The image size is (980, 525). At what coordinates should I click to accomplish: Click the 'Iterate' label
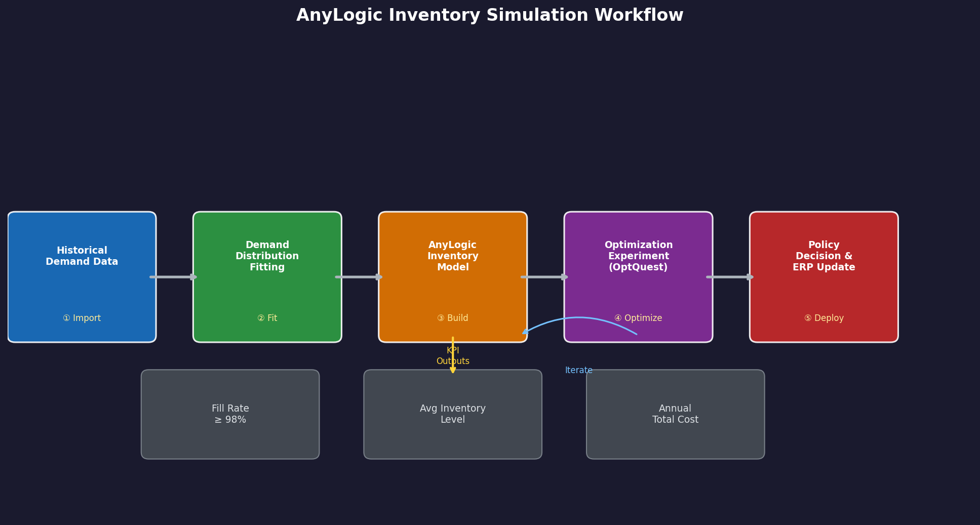tap(579, 371)
